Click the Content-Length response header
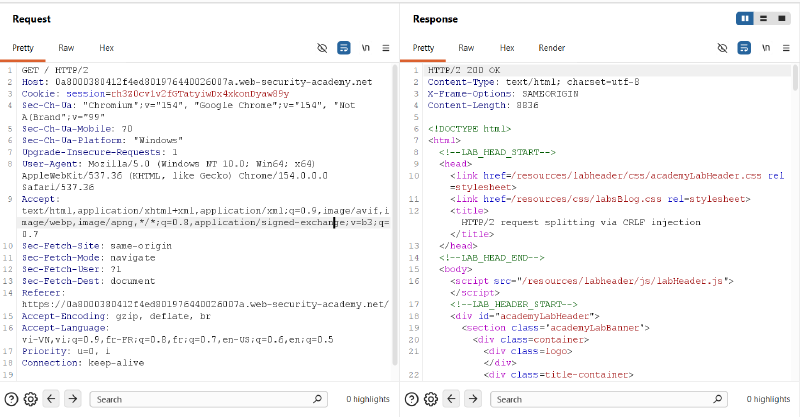The width and height of the screenshot is (800, 417). [x=483, y=105]
